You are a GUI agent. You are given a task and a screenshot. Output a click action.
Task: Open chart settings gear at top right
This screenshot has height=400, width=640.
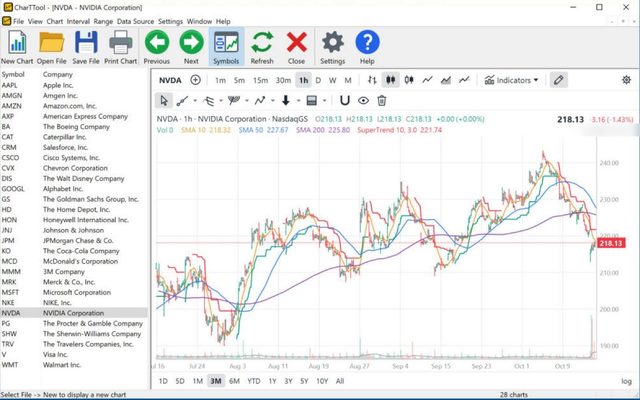[626, 80]
